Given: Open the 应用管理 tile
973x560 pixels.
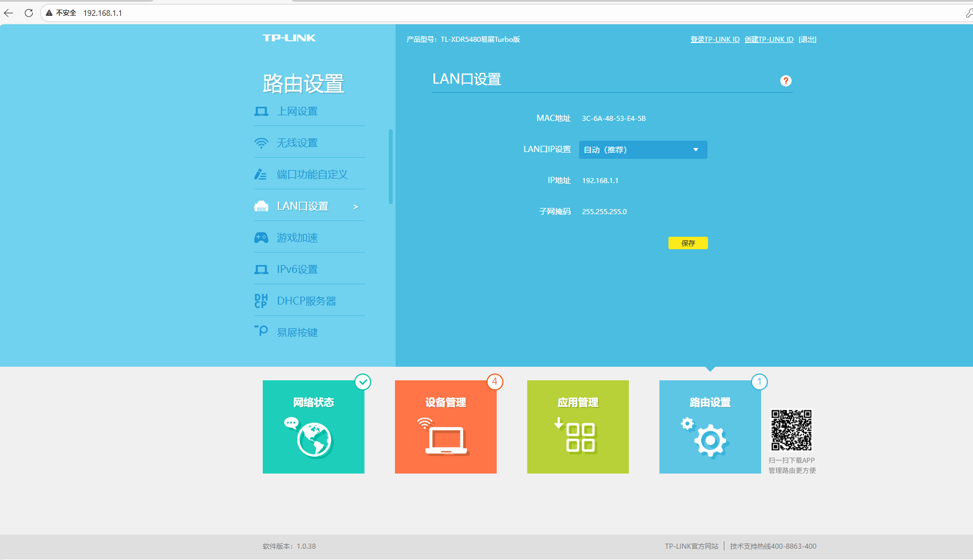Looking at the screenshot, I should coord(578,427).
